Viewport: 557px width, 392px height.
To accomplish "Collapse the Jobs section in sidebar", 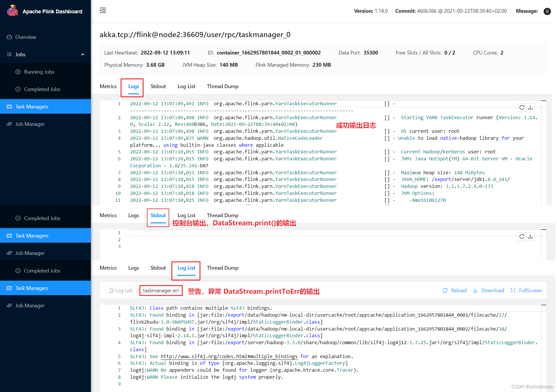I will point(82,54).
